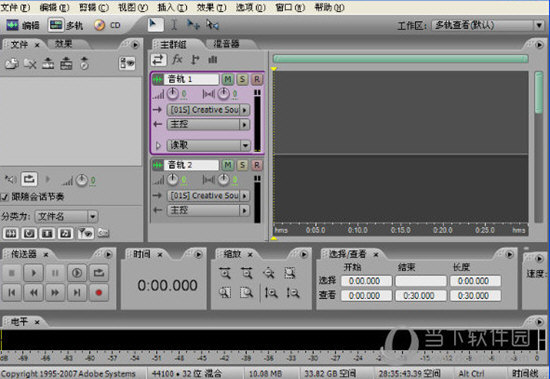Open the 帮助 menu
550x379 pixels.
point(329,7)
